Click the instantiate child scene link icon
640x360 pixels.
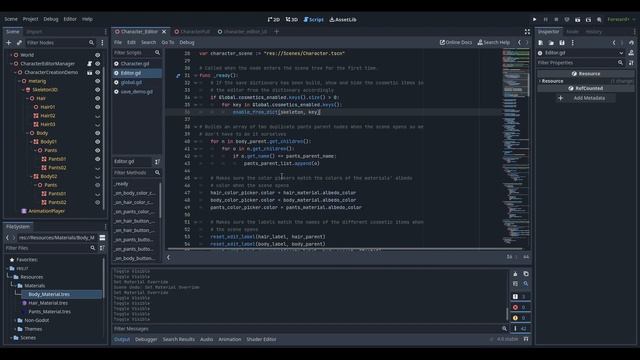(x=19, y=42)
